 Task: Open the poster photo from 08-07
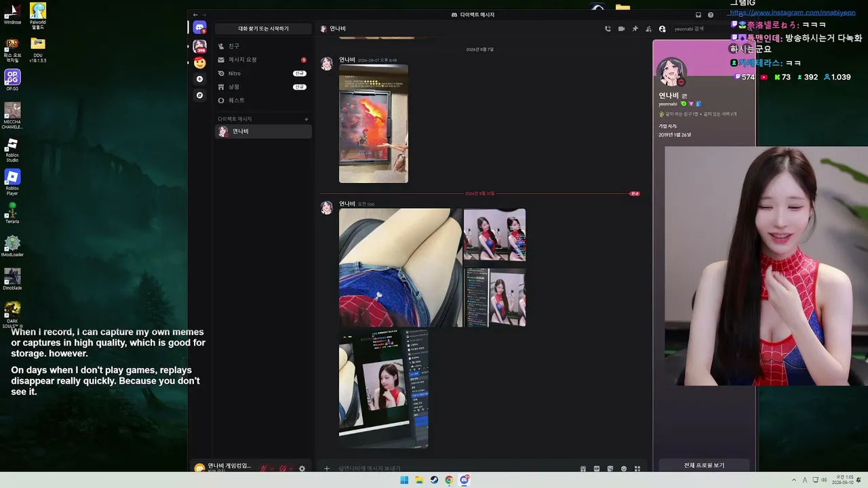(374, 124)
